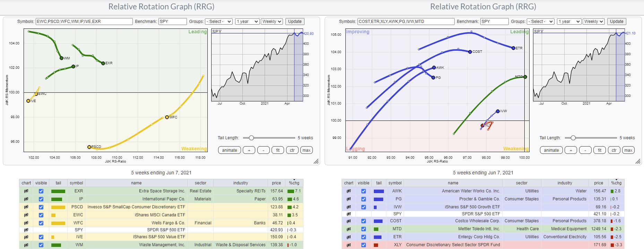Sort right table by sector column header
This screenshot has height=249, width=644.
[x=521, y=183]
